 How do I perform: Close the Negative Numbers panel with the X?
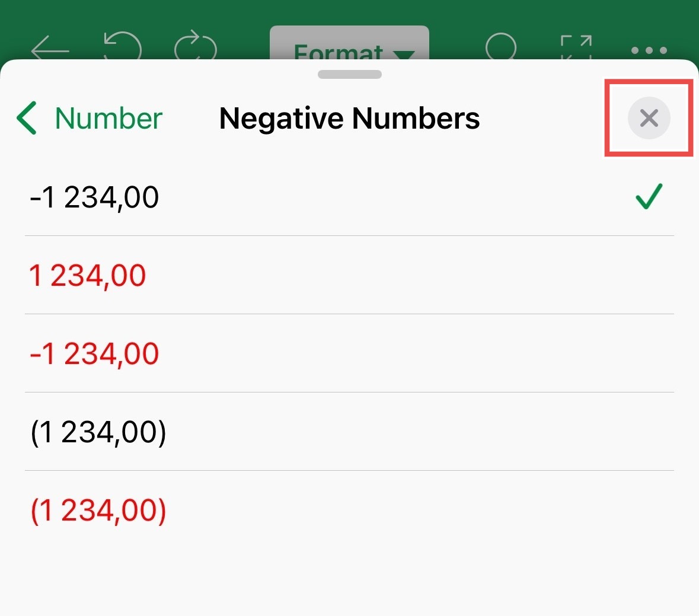[649, 118]
